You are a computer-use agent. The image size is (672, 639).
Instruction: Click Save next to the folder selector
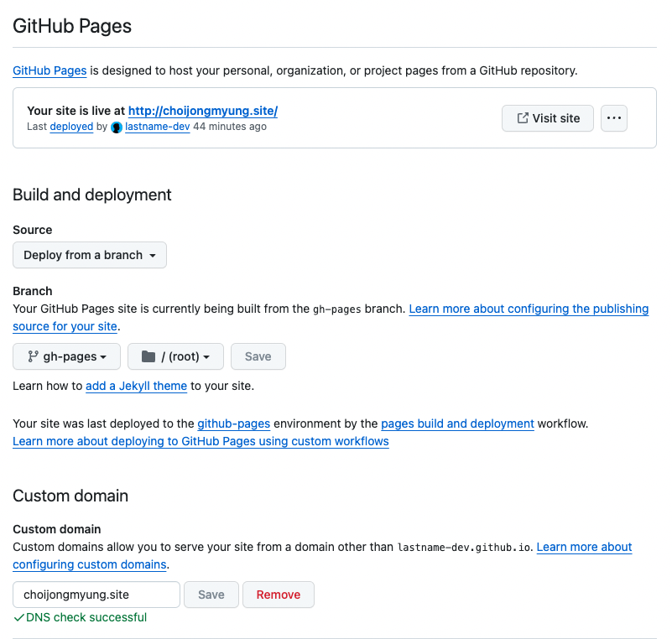(258, 356)
